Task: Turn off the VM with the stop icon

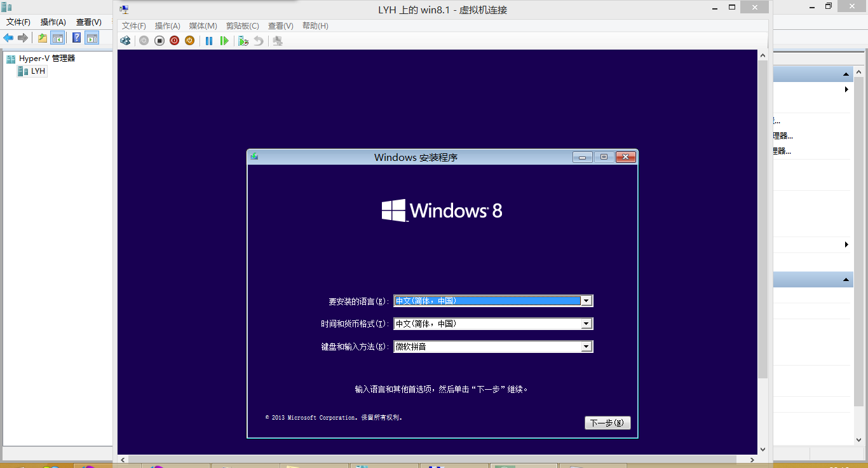Action: 159,41
